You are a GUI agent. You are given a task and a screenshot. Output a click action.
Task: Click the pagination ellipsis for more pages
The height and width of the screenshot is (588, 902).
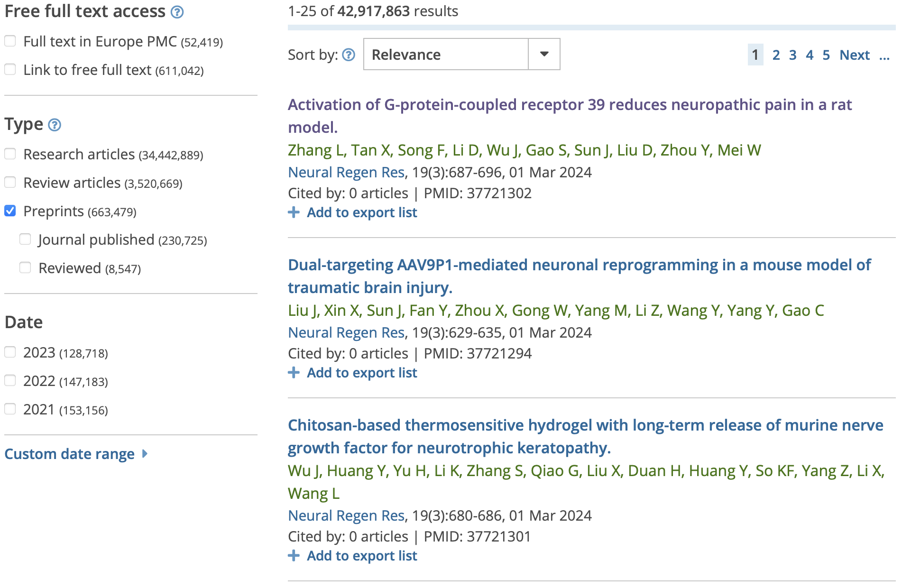(x=884, y=56)
